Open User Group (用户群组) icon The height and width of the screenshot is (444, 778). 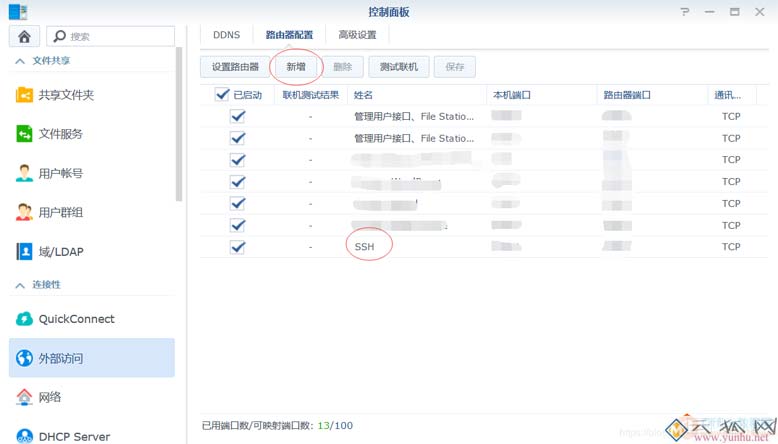(24, 212)
